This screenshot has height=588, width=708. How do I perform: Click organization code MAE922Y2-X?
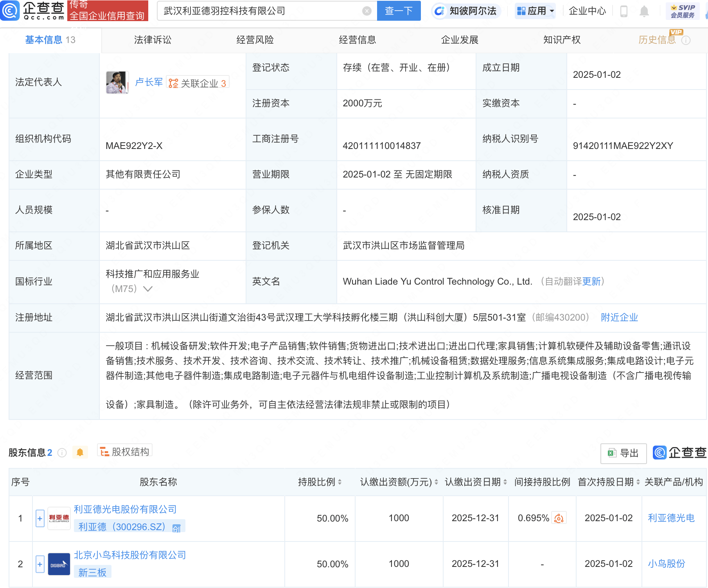coord(134,146)
